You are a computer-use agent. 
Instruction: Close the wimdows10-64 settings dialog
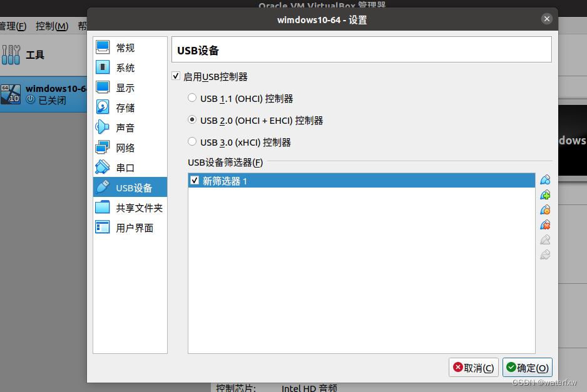(x=546, y=19)
